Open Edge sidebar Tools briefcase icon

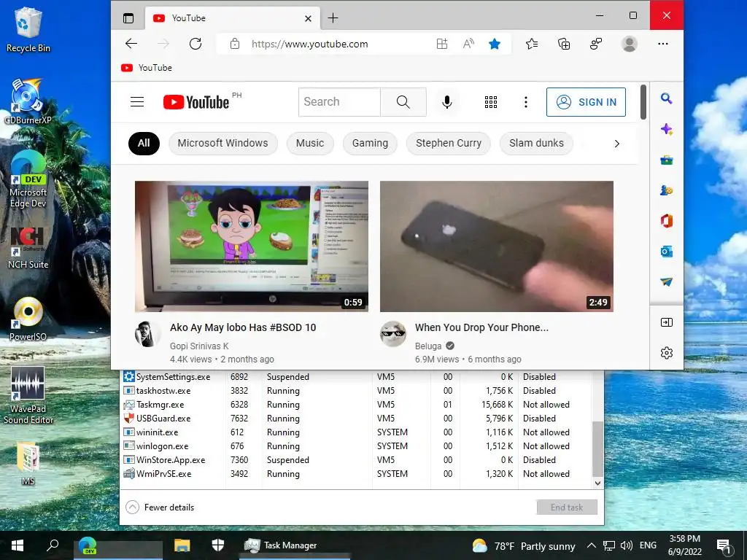point(667,160)
